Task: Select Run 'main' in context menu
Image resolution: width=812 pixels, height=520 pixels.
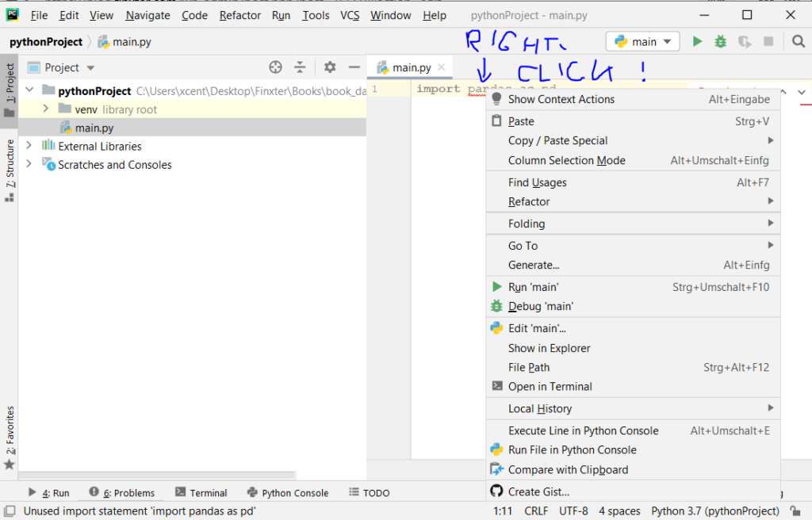Action: point(533,287)
